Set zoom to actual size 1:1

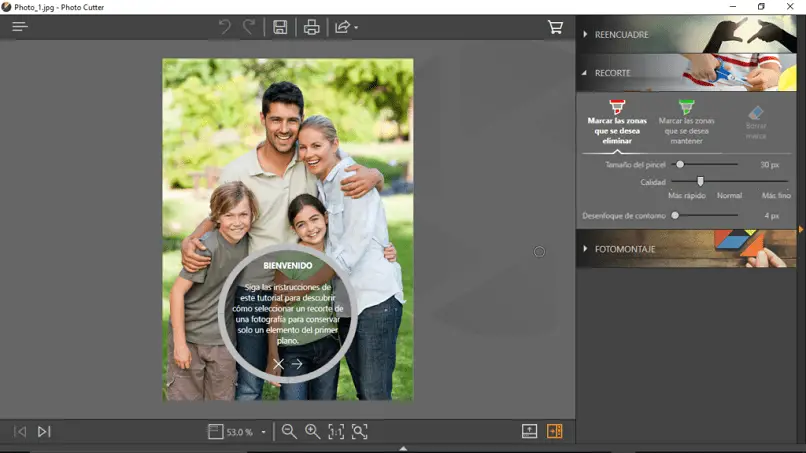pos(336,431)
